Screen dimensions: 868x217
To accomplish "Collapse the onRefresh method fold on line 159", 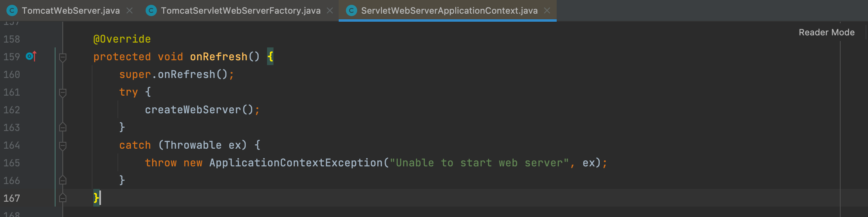I will (x=63, y=57).
